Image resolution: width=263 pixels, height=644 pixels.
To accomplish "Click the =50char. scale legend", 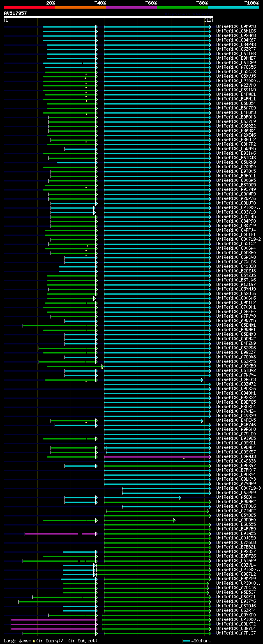I will coord(196,641).
